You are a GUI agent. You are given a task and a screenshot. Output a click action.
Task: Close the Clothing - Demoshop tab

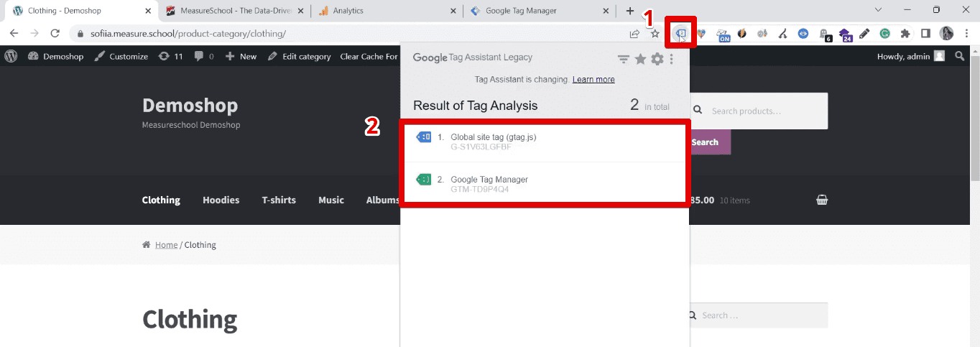[x=147, y=11]
